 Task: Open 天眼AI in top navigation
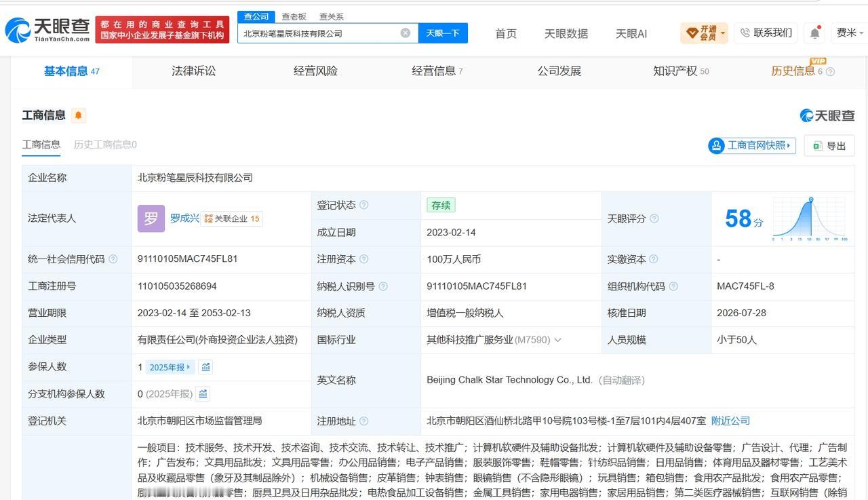point(631,33)
